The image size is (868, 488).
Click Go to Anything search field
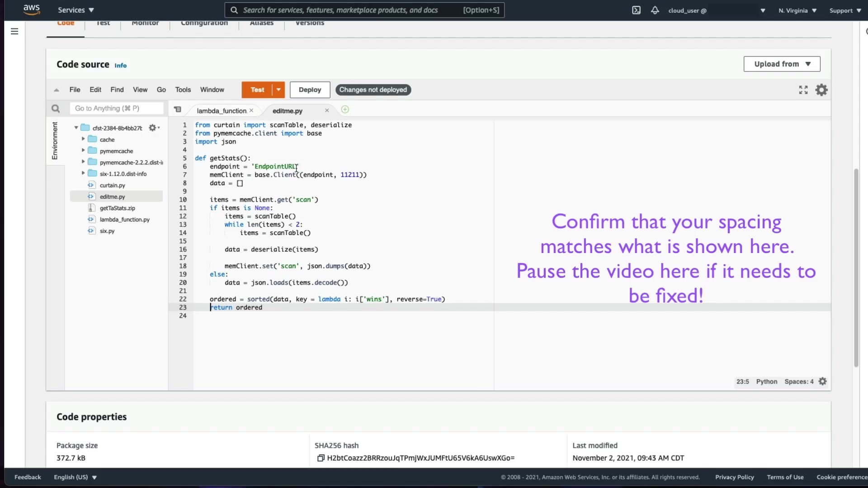pos(116,108)
